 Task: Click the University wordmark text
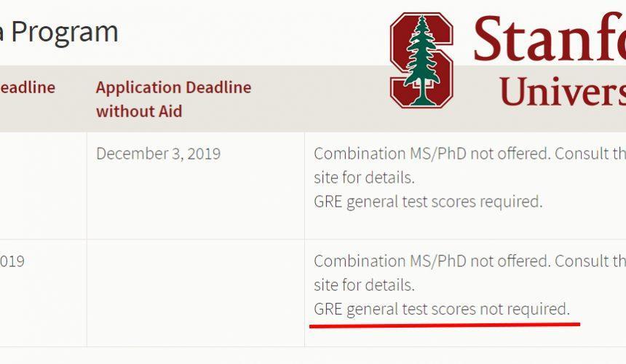click(563, 91)
